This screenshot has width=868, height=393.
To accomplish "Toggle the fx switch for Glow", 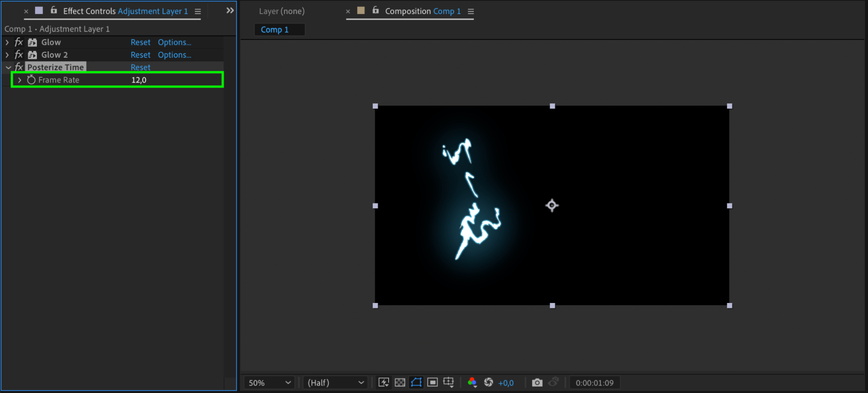I will pos(19,43).
